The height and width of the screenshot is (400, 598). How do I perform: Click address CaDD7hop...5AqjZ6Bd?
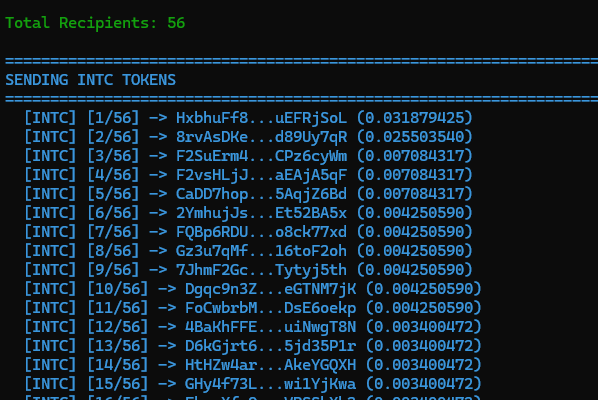click(261, 194)
